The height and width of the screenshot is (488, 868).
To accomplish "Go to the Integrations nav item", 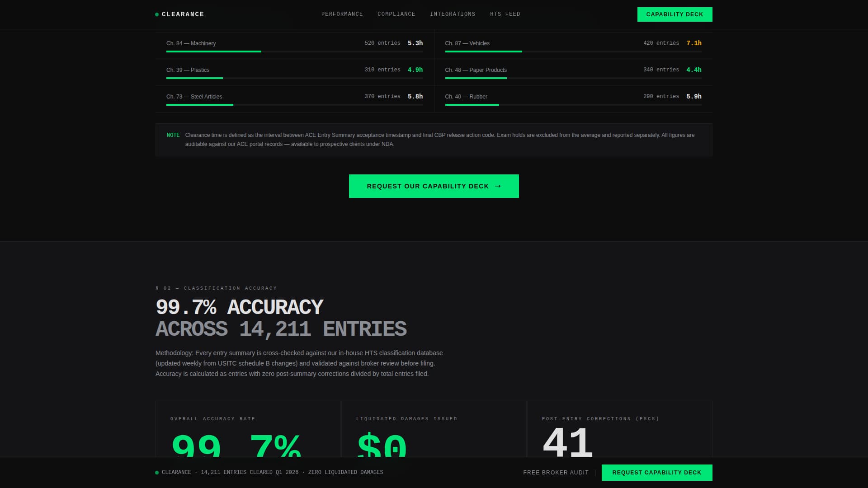I will (x=453, y=14).
